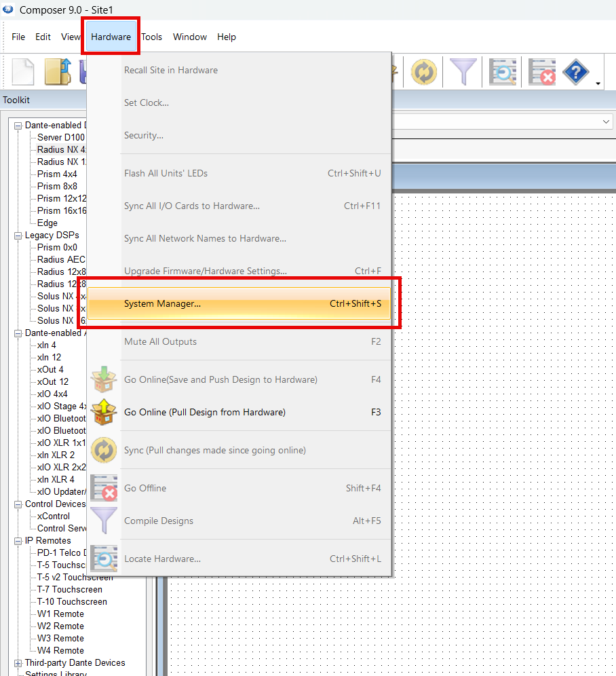Choose Go Offline menu entry

(239, 488)
